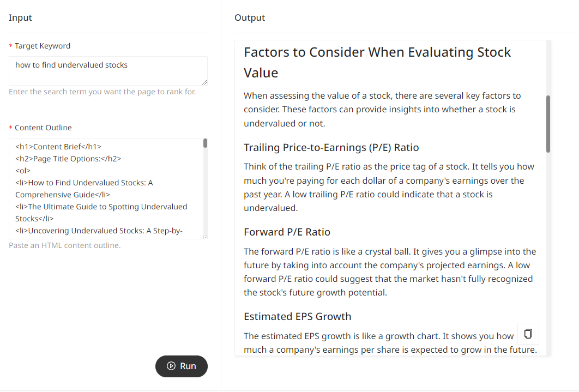Click the 'Input' panel heading
Screen dimensions: 579x392
(20, 17)
